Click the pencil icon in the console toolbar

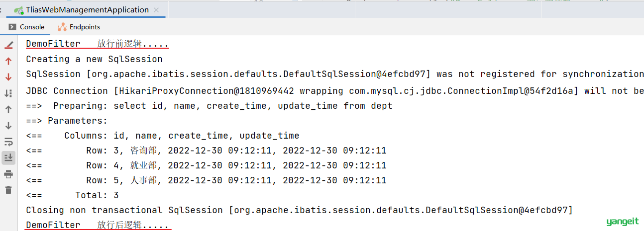[x=8, y=45]
